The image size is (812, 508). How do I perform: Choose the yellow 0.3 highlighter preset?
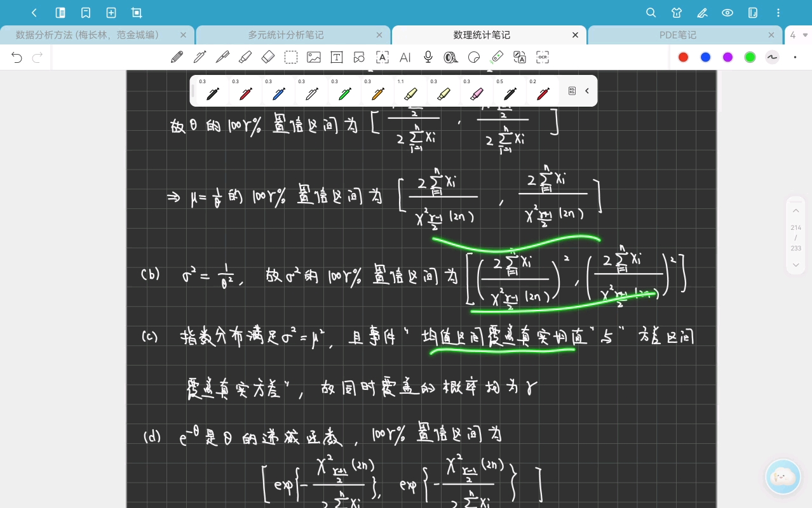click(443, 91)
